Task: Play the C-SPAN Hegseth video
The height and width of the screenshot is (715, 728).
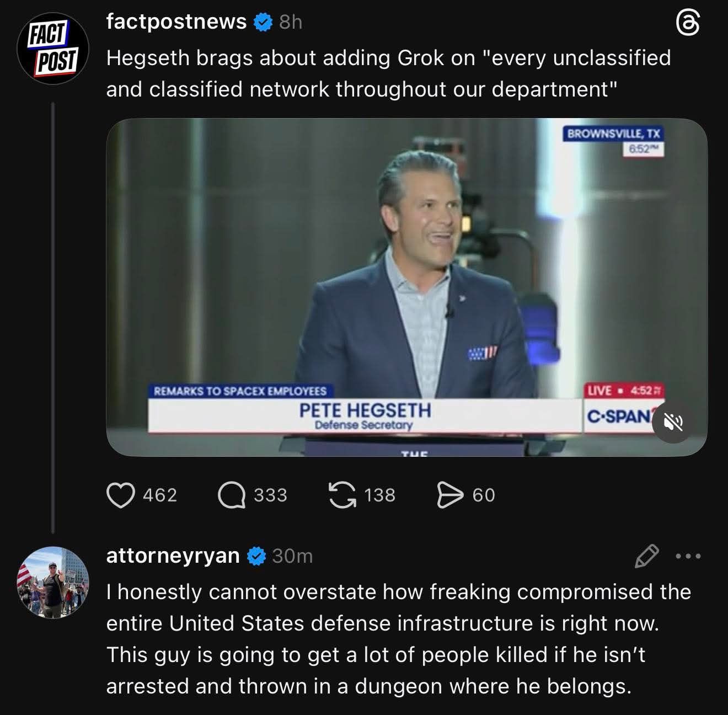Action: (406, 287)
